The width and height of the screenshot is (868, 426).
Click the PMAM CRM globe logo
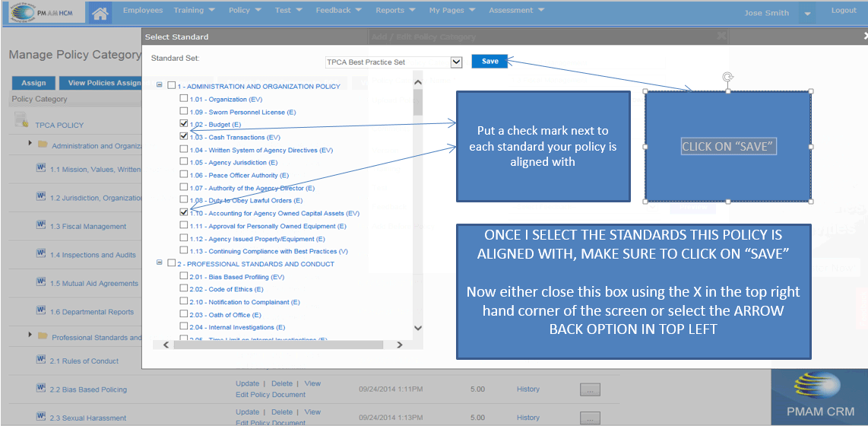coord(817,384)
